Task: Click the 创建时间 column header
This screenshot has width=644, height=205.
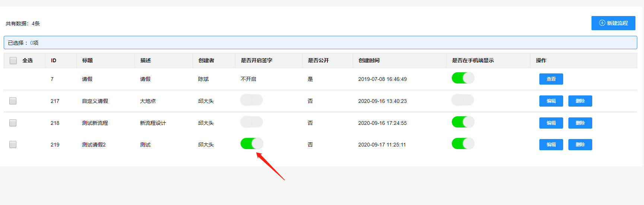Action: [x=369, y=60]
